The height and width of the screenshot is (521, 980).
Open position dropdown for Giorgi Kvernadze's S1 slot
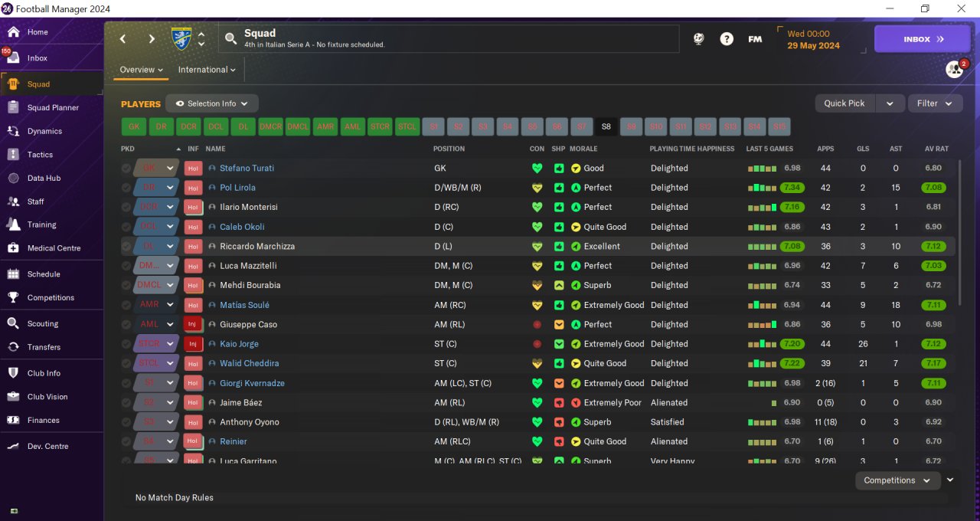tap(170, 383)
